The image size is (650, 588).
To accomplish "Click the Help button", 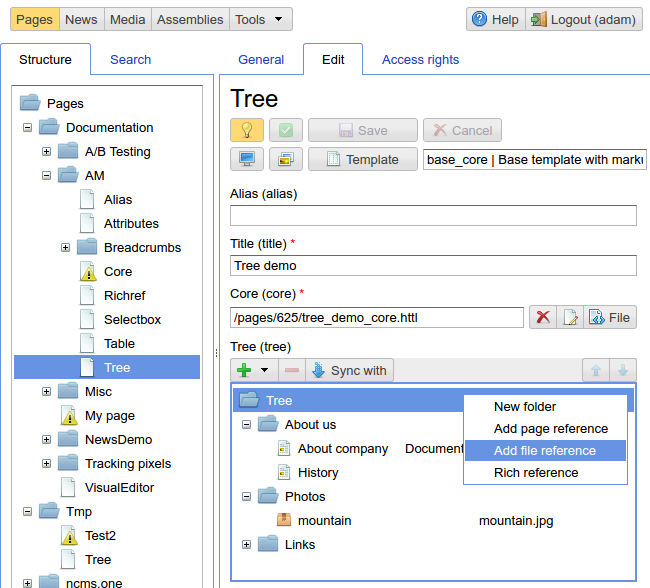I will pos(495,19).
